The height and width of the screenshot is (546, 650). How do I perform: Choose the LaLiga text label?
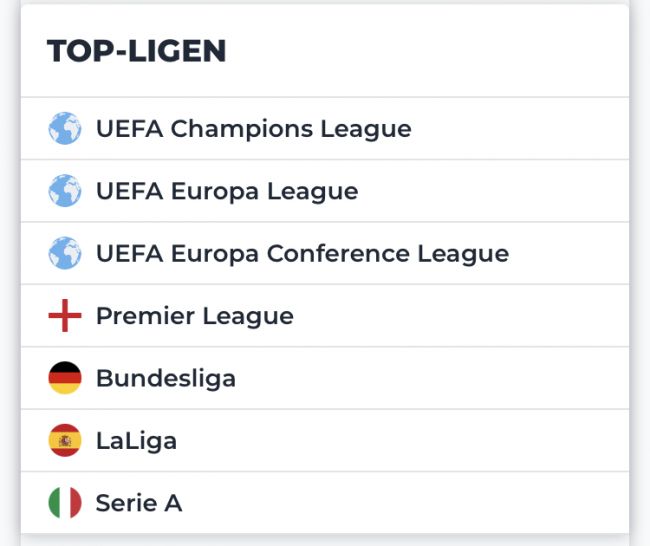(136, 441)
